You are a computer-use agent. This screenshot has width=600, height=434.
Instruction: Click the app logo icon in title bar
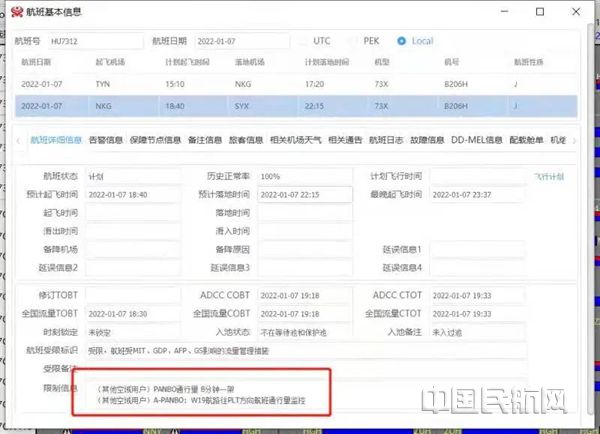click(x=12, y=12)
